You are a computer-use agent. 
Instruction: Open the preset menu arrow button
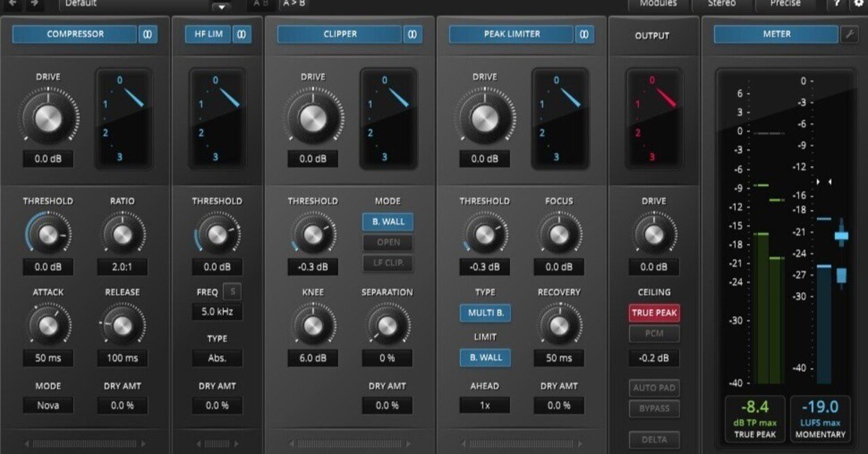point(222,6)
